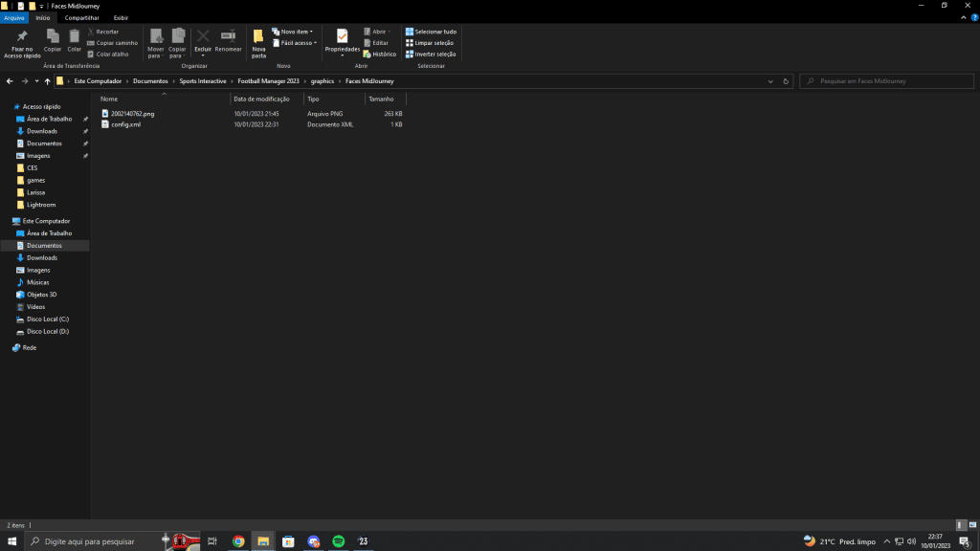980x551 pixels.
Task: Go up one folder with the up arrow
Action: 47,81
